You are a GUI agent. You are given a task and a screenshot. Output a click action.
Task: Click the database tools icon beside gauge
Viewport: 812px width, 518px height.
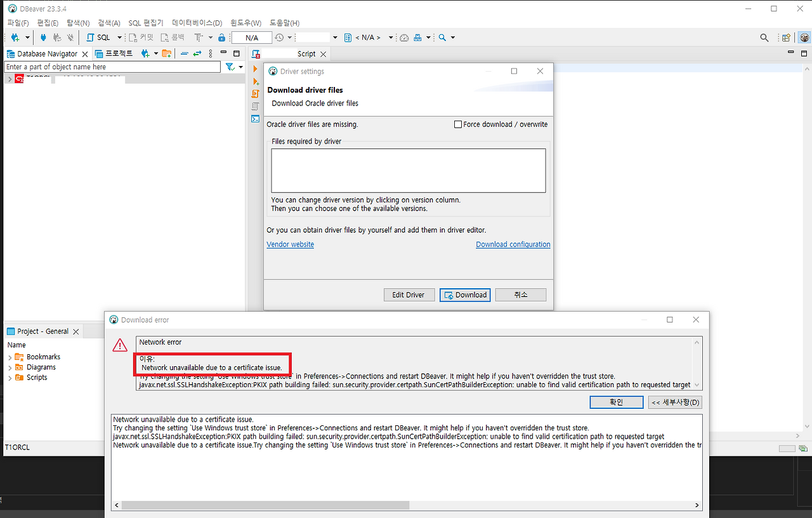[x=418, y=37]
